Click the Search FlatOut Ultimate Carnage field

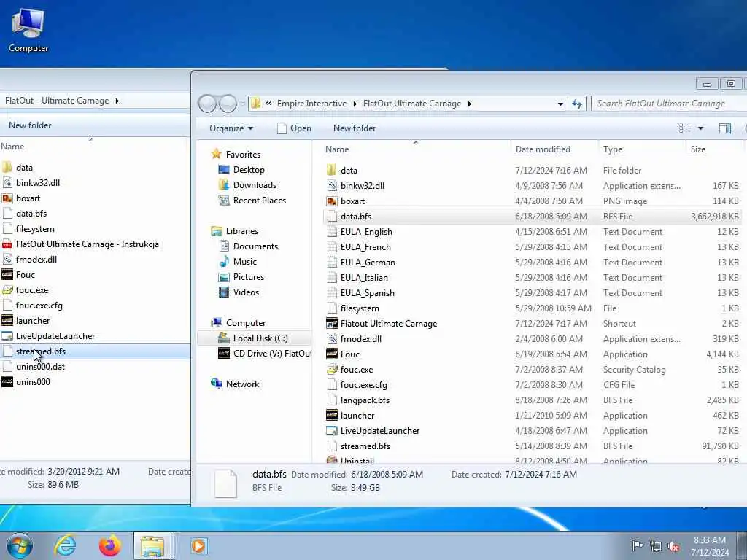tap(669, 104)
